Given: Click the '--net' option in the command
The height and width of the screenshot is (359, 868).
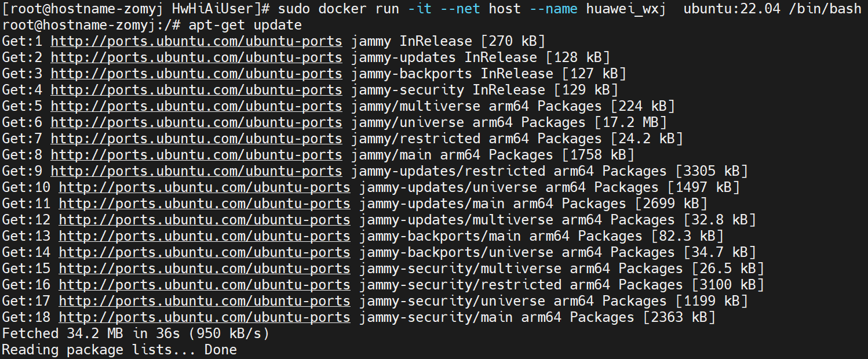Looking at the screenshot, I should (460, 9).
